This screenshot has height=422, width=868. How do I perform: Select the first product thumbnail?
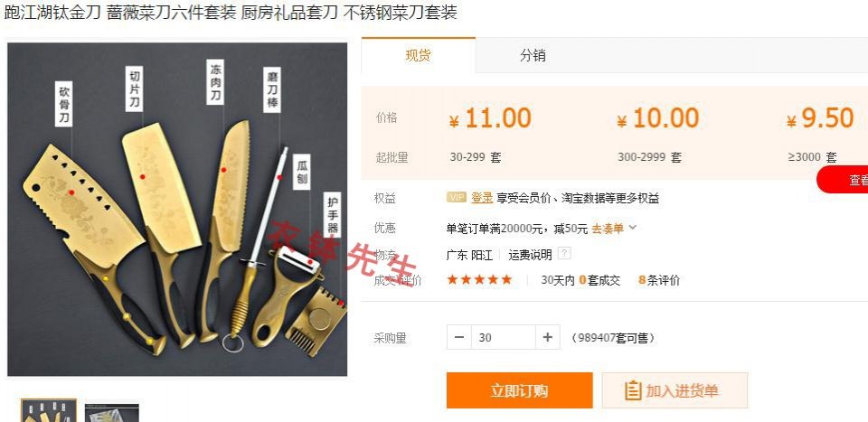tap(49, 410)
